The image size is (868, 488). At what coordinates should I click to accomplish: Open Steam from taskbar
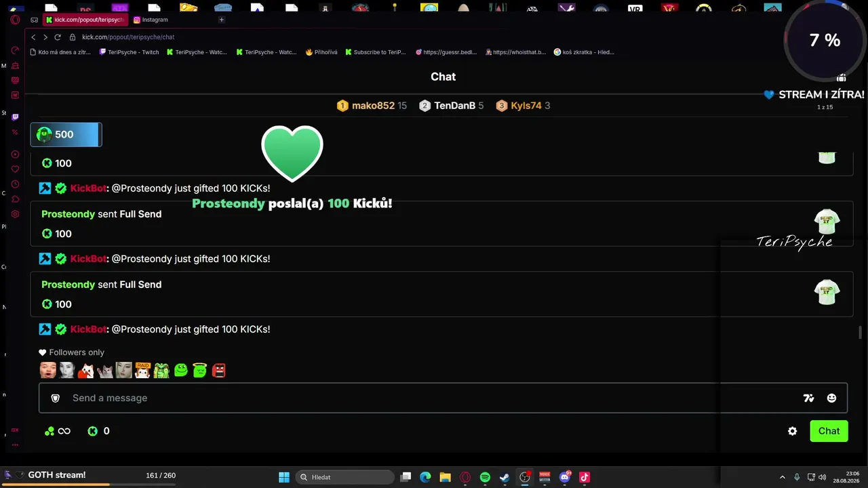(x=505, y=477)
